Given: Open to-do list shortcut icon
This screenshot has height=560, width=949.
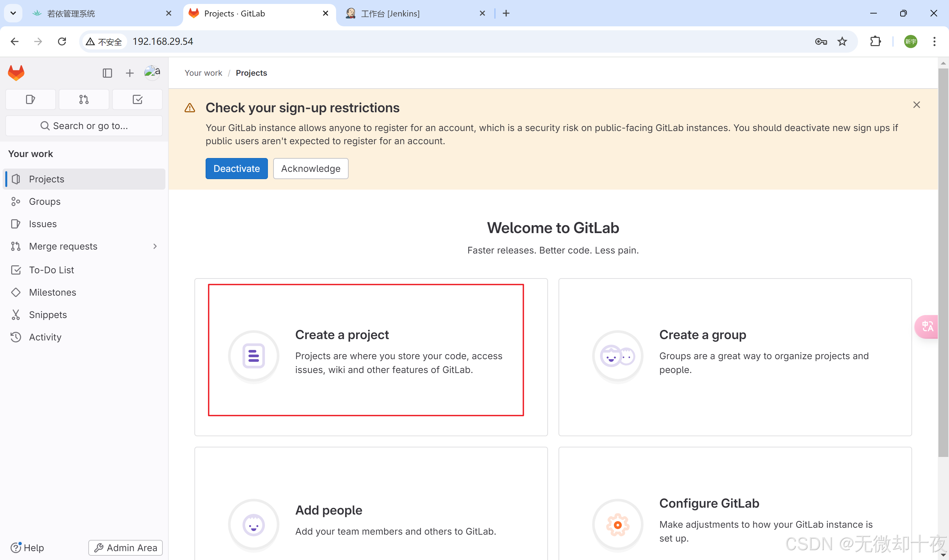Looking at the screenshot, I should [137, 100].
